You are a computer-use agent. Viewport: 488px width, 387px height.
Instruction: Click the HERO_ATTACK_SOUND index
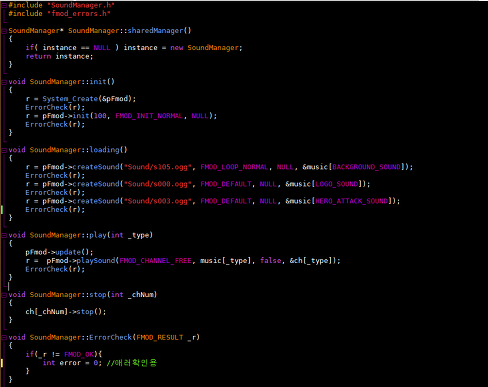point(352,201)
